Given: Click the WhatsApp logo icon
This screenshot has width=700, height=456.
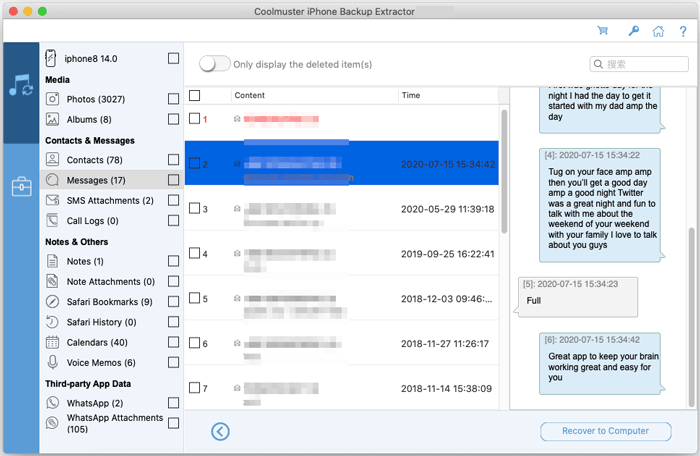Looking at the screenshot, I should [52, 403].
